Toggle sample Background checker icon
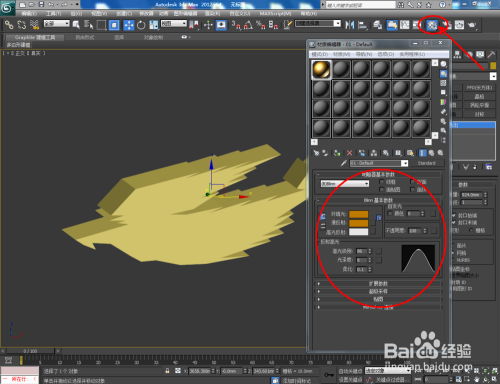Viewport: 500px width, 384px height. 443,83
